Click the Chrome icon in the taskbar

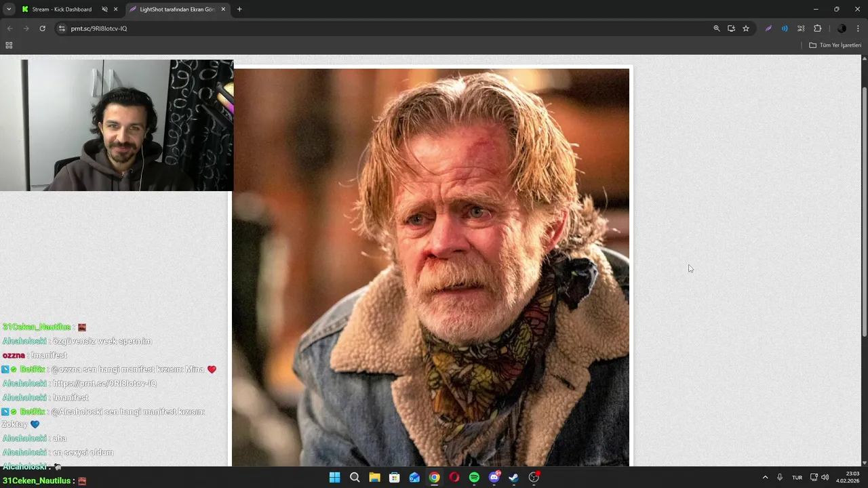pyautogui.click(x=434, y=477)
